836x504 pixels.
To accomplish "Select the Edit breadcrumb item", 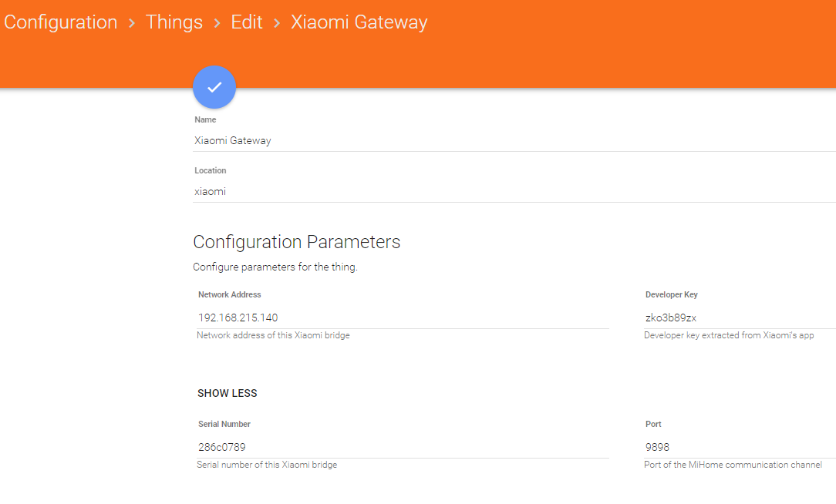I will (247, 22).
